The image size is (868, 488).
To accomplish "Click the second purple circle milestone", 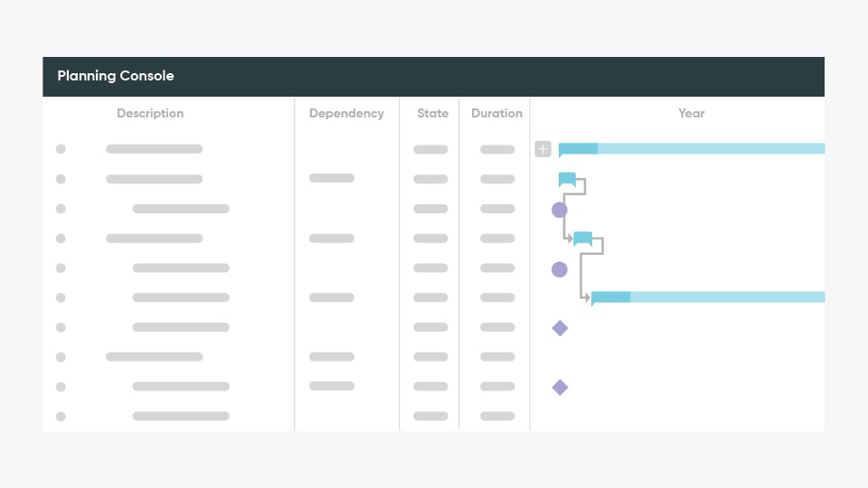I will pyautogui.click(x=560, y=269).
